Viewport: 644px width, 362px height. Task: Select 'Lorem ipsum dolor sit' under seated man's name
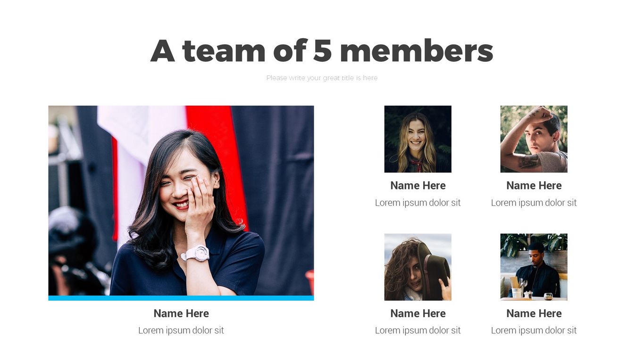coord(534,330)
